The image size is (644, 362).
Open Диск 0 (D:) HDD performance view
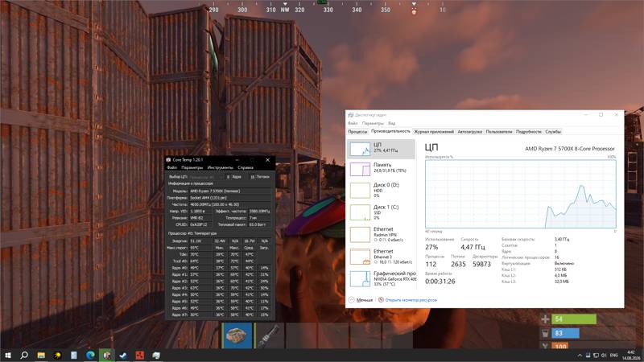pyautogui.click(x=381, y=190)
